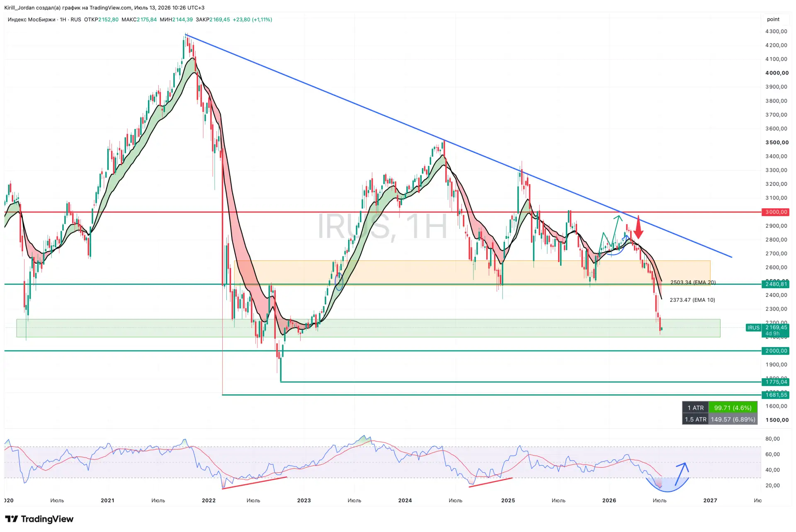
Task: Select the 2025 label on the time axis
Action: pos(508,500)
